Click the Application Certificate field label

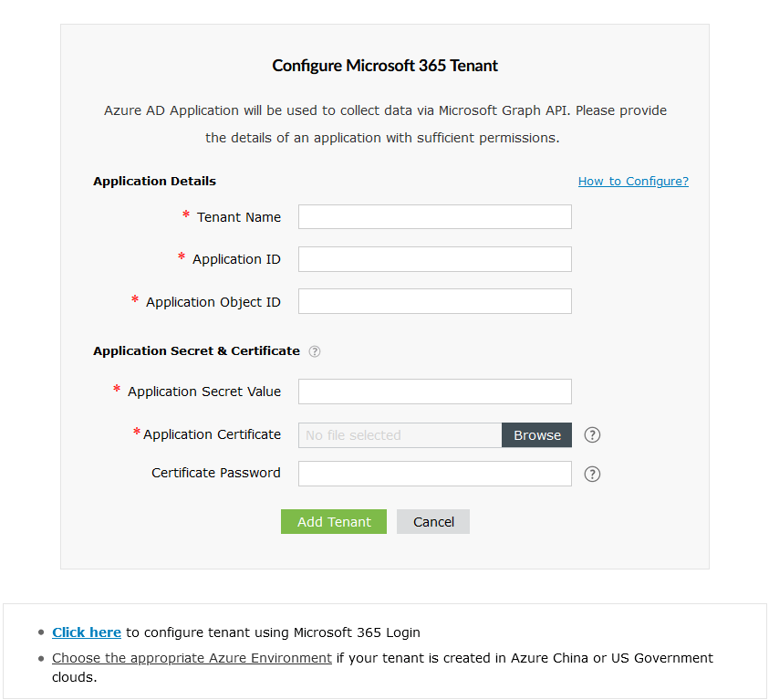(212, 434)
